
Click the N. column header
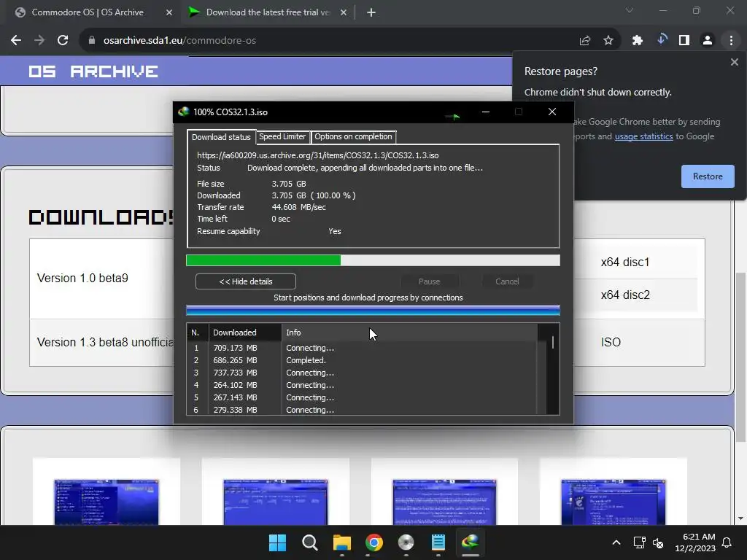point(198,332)
